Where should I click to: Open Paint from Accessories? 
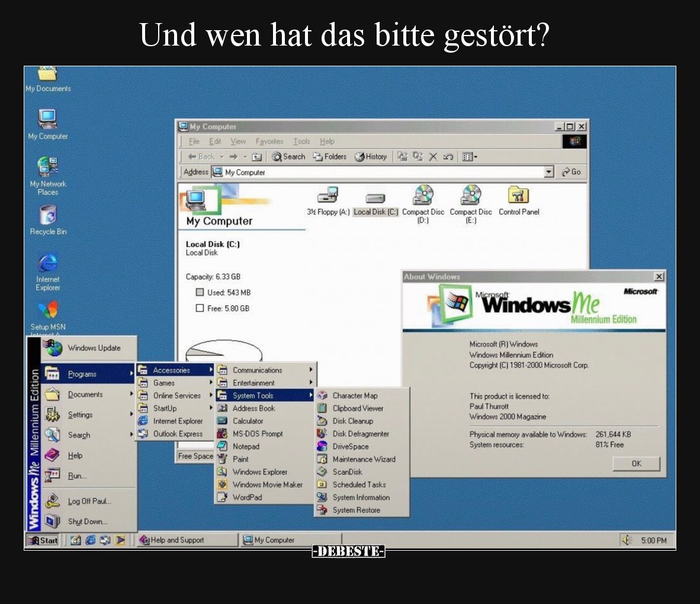265,460
